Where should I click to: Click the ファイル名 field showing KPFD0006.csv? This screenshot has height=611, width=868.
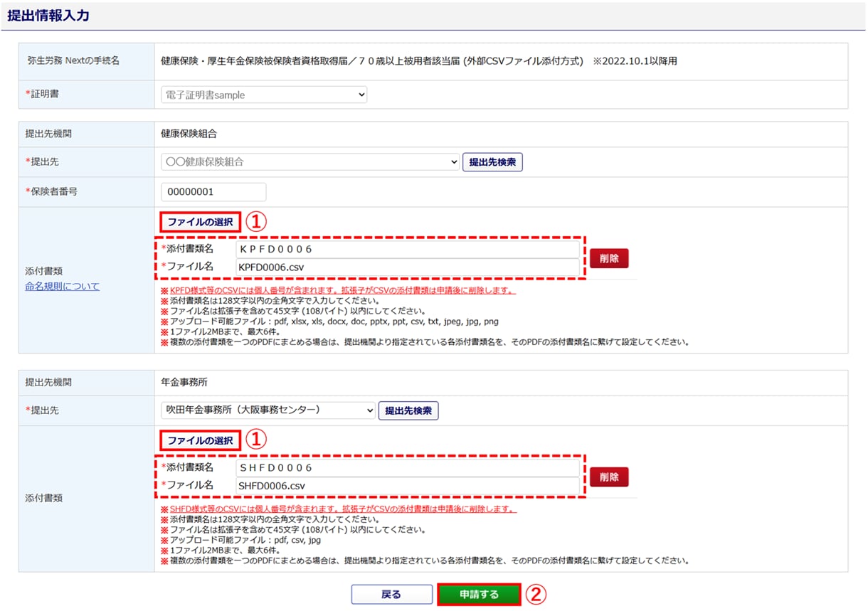tap(407, 267)
